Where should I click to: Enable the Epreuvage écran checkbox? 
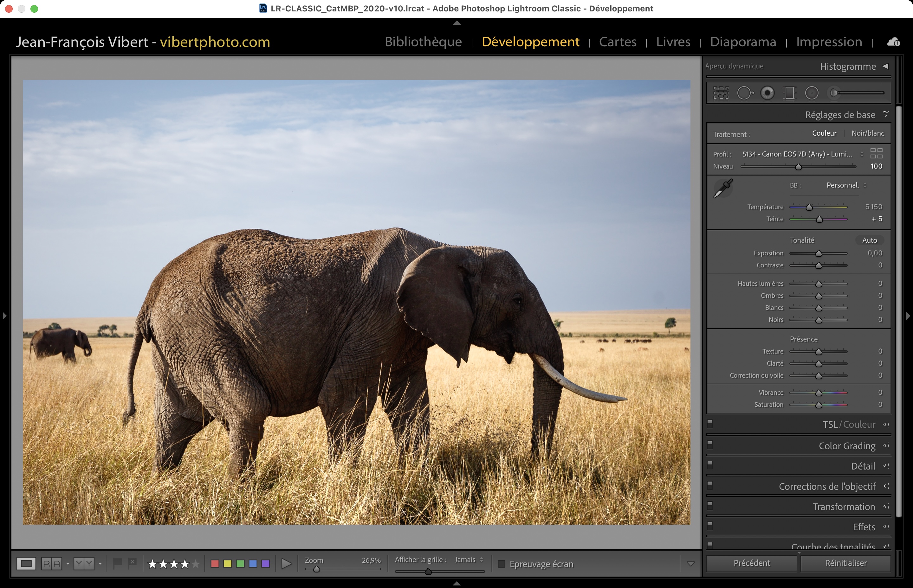[x=502, y=564]
